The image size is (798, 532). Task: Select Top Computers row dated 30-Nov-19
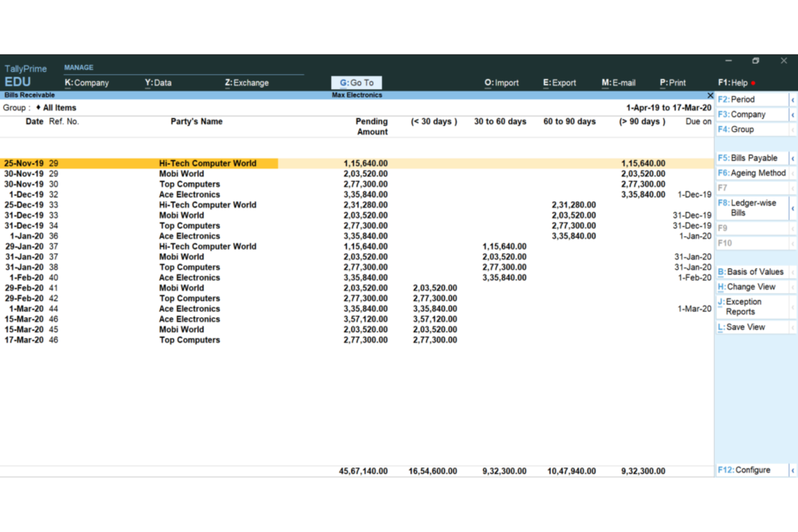(x=356, y=184)
